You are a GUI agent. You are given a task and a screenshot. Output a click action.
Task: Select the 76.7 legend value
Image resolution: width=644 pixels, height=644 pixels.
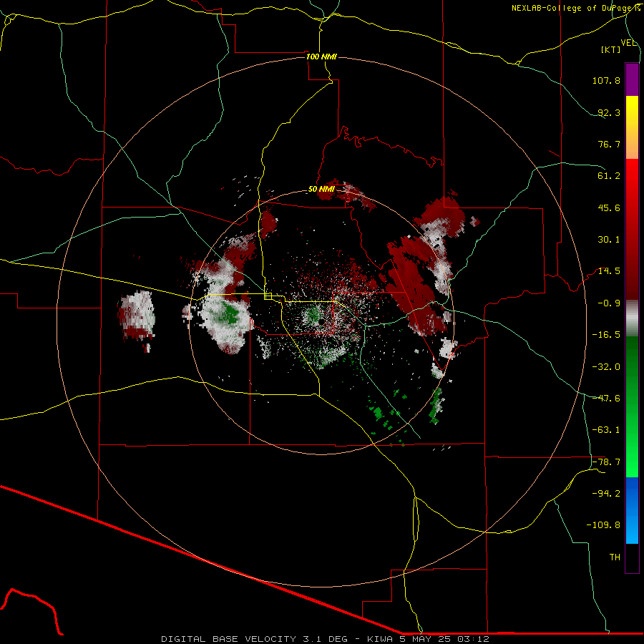coord(609,144)
